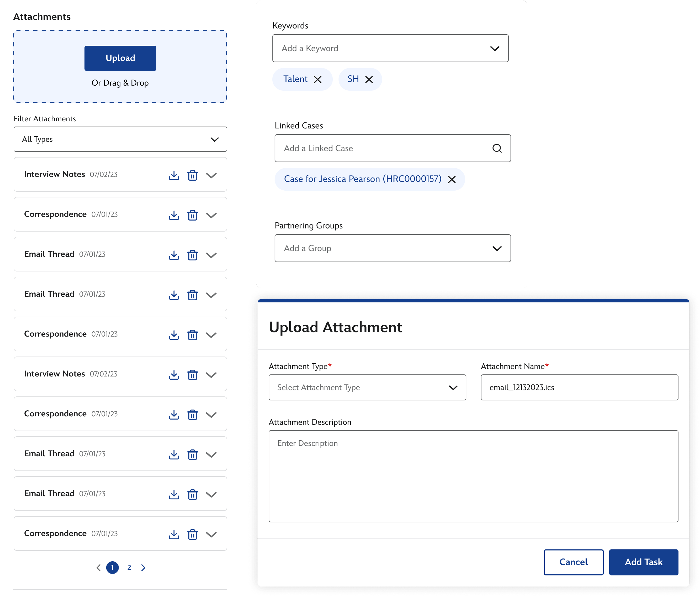
Task: Expand the first Email Thread row
Action: point(211,255)
